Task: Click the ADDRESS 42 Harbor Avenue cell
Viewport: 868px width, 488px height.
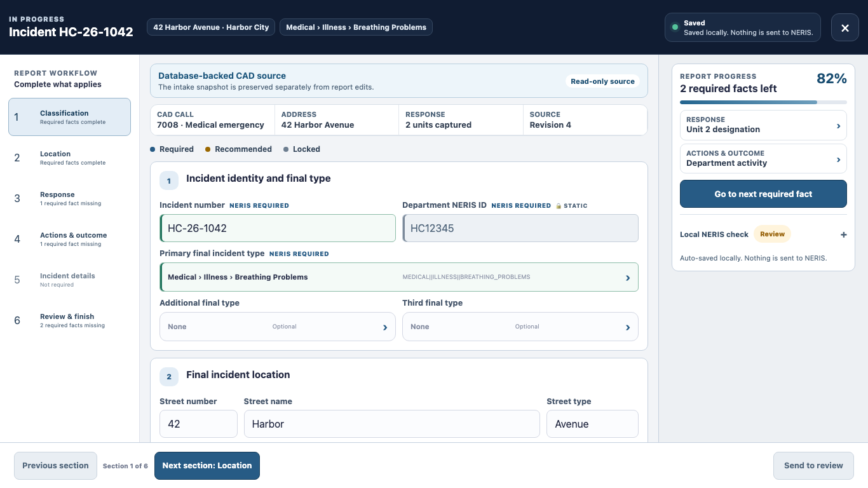Action: tap(337, 120)
